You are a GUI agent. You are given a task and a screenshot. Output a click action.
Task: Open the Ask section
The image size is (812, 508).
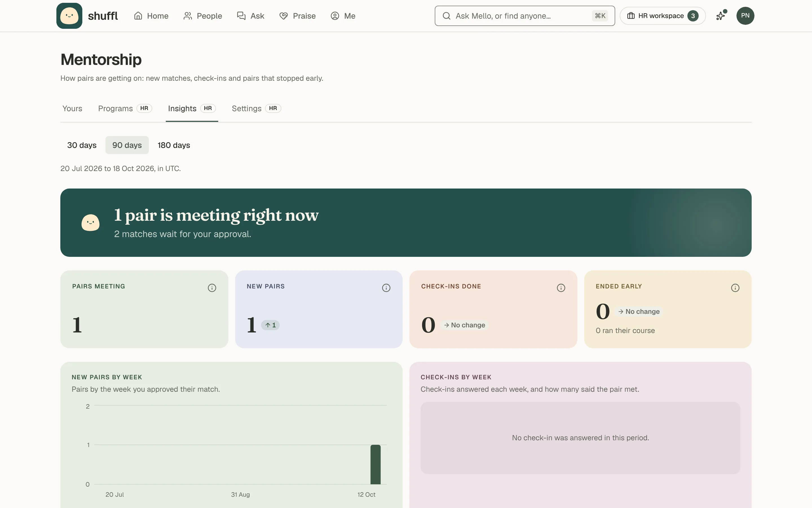251,16
